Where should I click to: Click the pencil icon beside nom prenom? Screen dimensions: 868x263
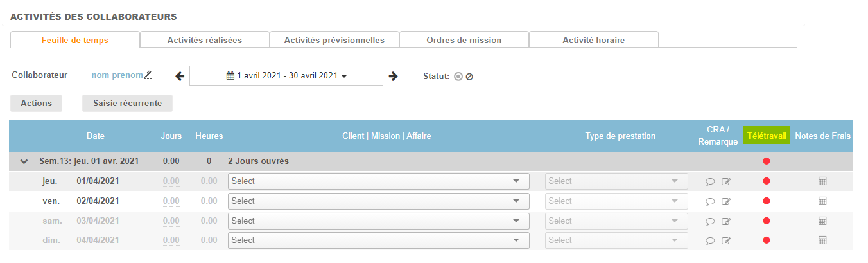pyautogui.click(x=148, y=75)
